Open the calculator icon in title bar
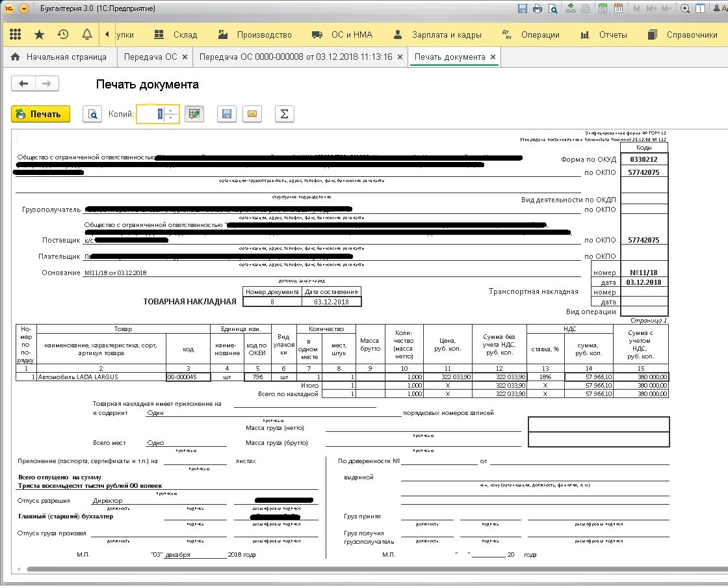 coord(603,8)
